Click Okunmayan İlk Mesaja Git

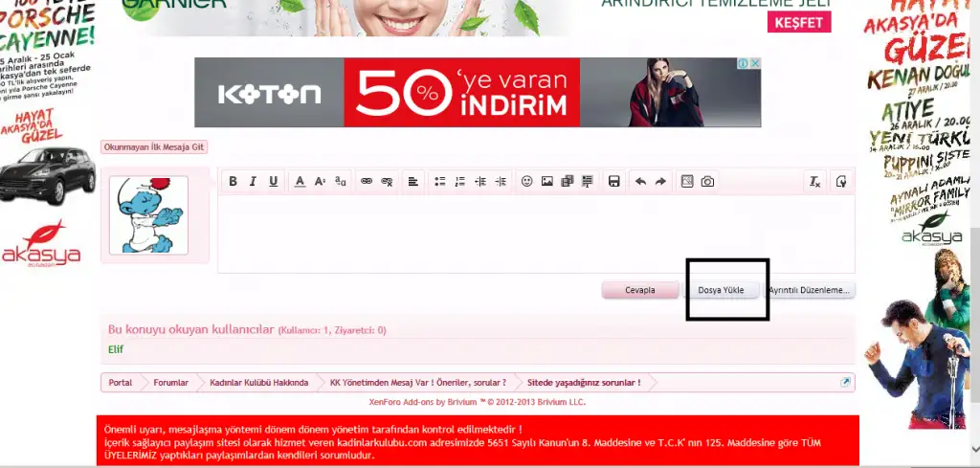pyautogui.click(x=154, y=147)
